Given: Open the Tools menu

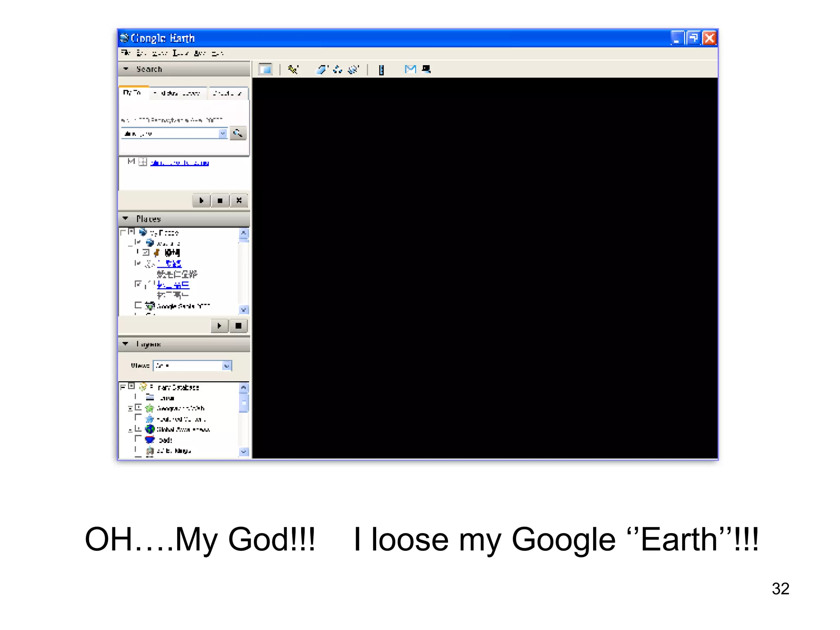Looking at the screenshot, I should 180,53.
